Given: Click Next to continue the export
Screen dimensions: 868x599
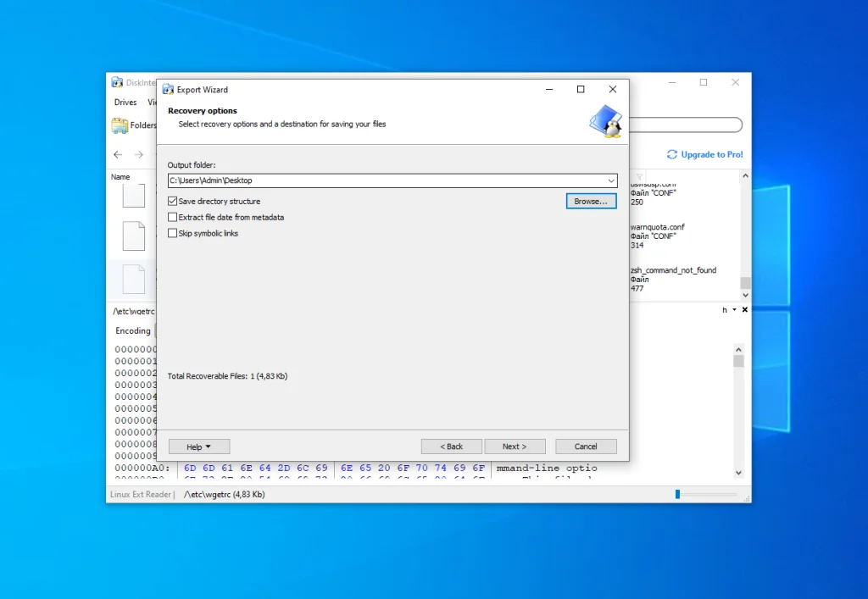Looking at the screenshot, I should point(514,446).
